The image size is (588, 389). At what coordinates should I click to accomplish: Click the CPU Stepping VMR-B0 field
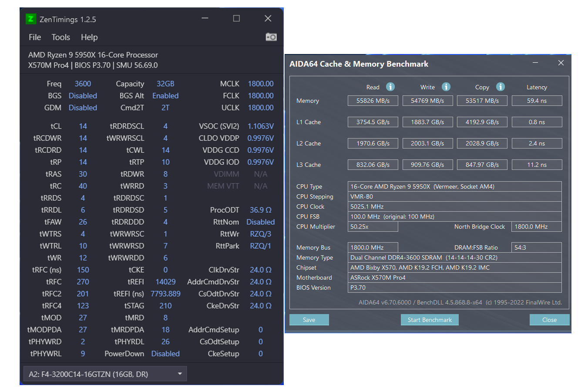click(455, 196)
